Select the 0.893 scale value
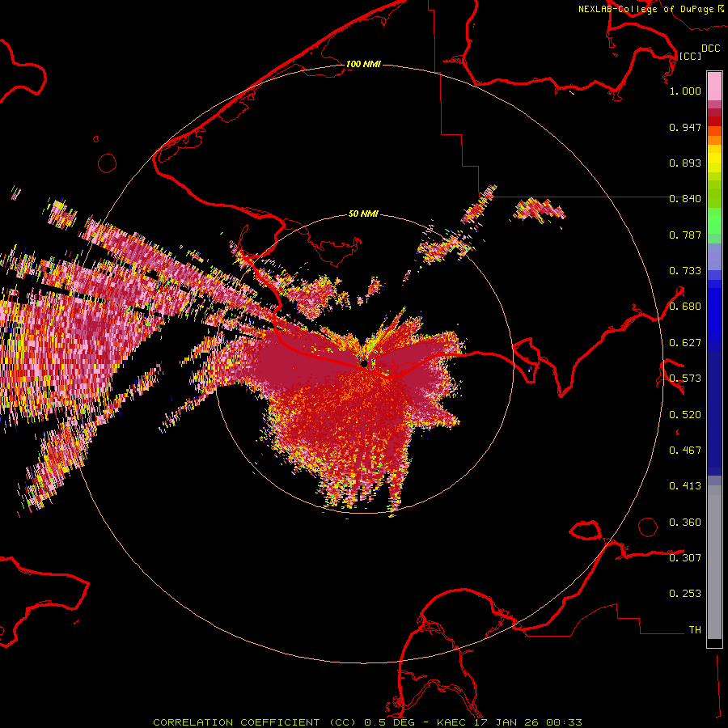 point(685,163)
